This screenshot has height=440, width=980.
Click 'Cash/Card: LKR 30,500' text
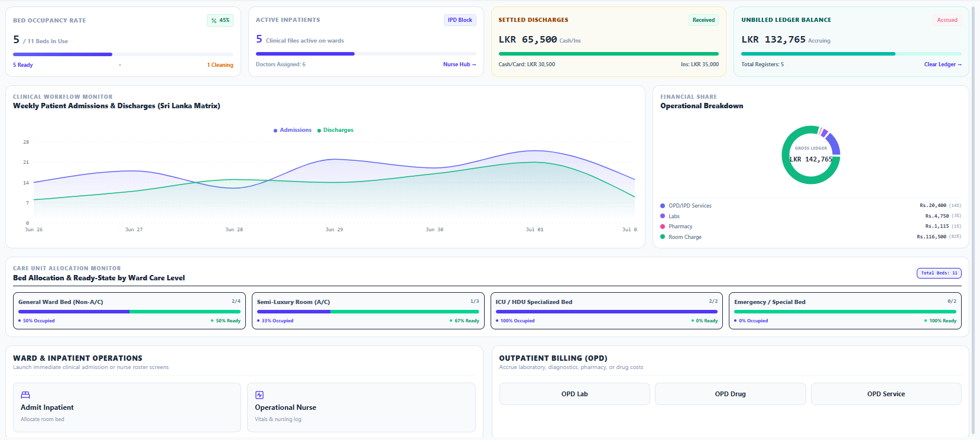click(527, 64)
